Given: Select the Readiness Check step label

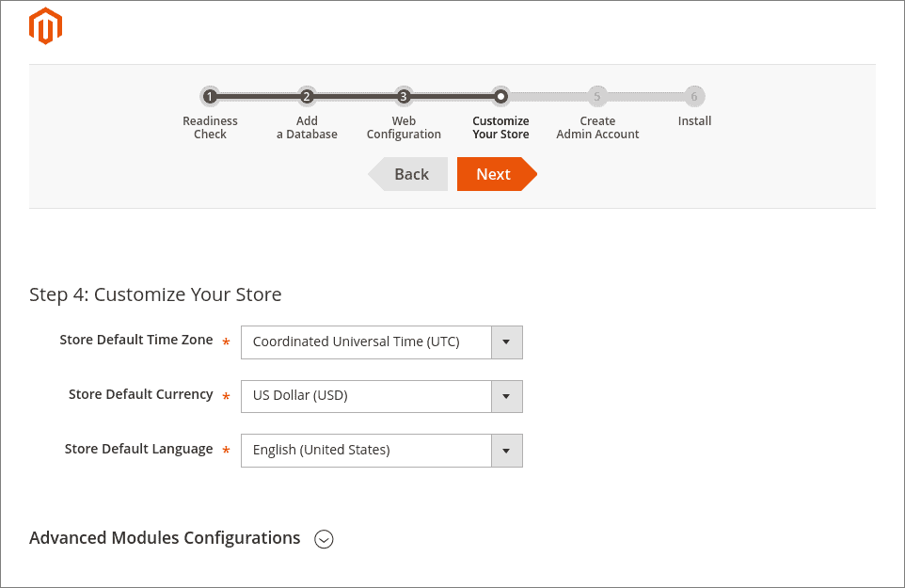Looking at the screenshot, I should [210, 128].
